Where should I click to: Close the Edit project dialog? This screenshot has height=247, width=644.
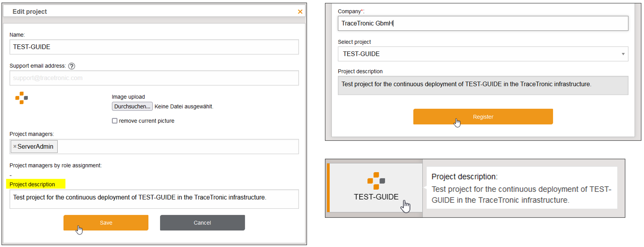point(300,12)
